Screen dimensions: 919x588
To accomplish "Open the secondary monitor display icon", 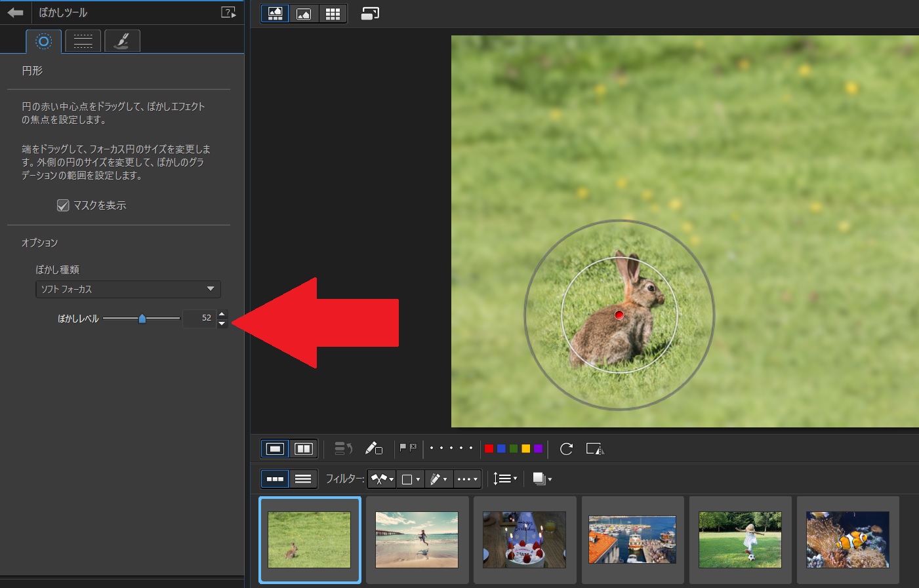I will [370, 14].
